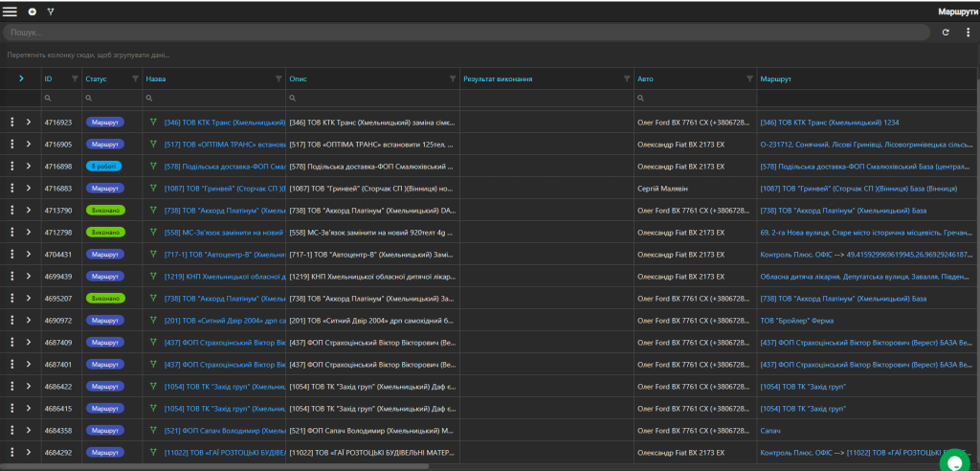Click the filter icon in the ID column header

pos(75,78)
